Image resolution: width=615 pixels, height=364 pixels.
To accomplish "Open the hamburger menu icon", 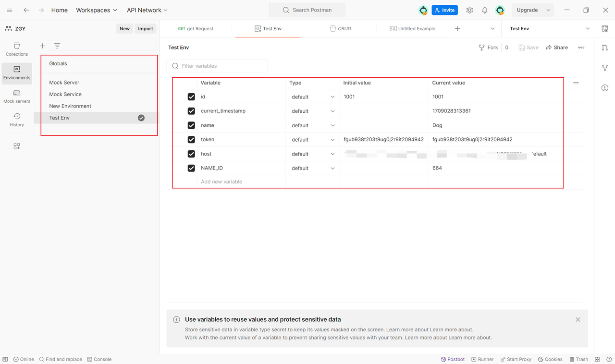I will tap(10, 10).
